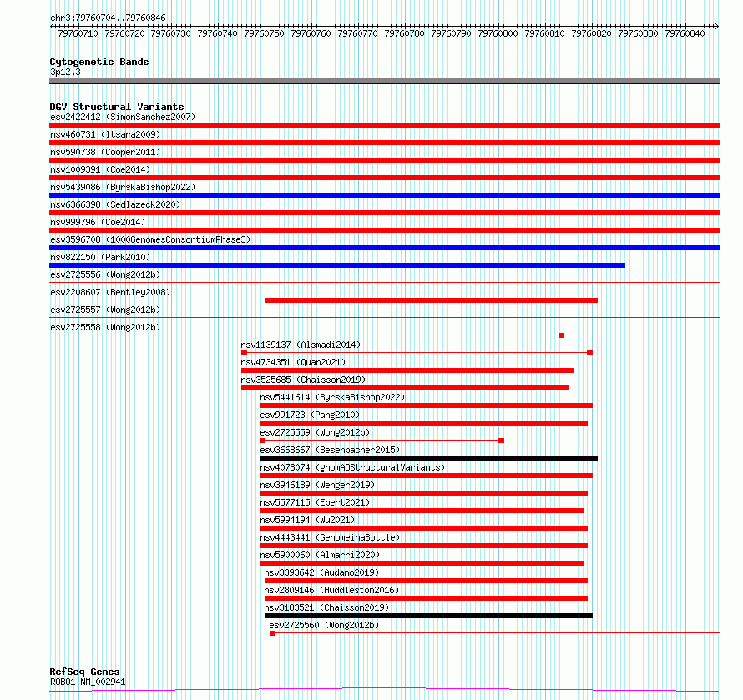Click the chr3:79760704..79760846 region label
743x700 pixels.
(x=108, y=18)
